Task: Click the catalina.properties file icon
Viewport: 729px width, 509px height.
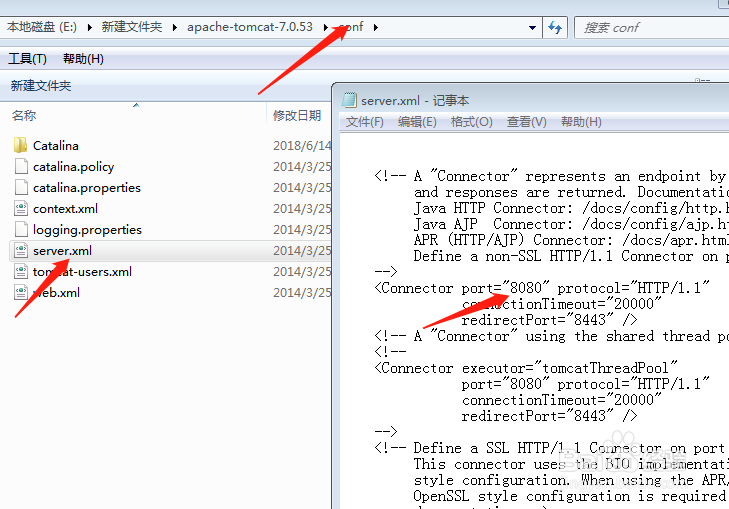Action: coord(20,187)
